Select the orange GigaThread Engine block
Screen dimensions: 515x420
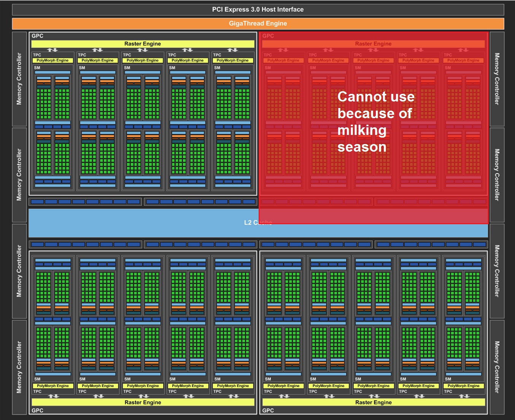click(258, 24)
